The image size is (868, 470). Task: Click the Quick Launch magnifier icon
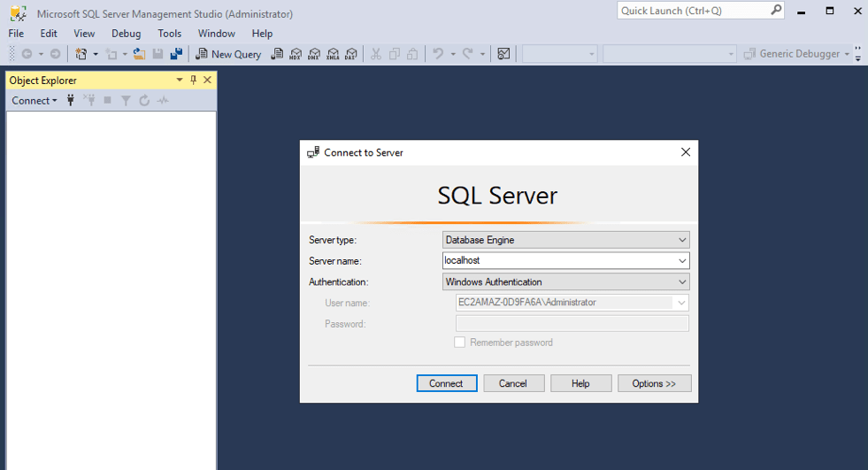tap(776, 10)
